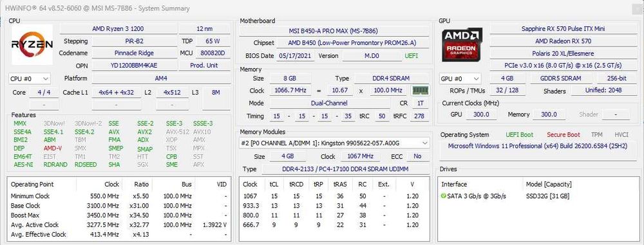Select the 666.7 clock timing row

tap(334, 225)
